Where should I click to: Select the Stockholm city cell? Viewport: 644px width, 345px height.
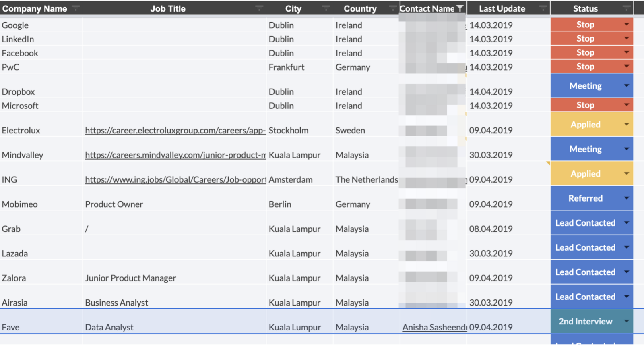[x=300, y=125]
